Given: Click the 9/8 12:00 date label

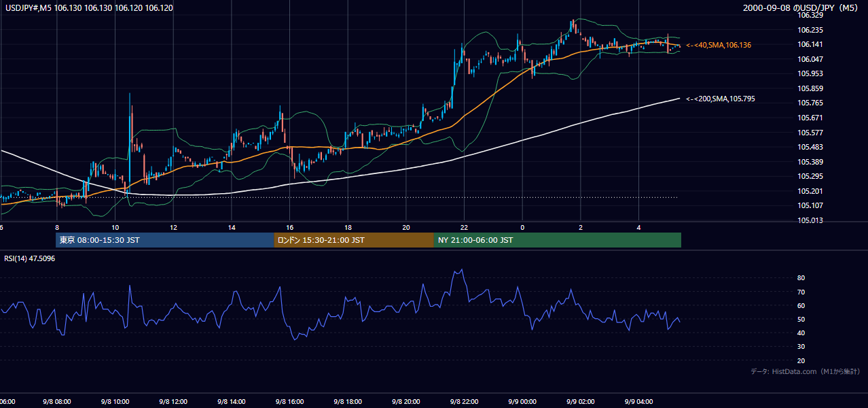Looking at the screenshot, I should coord(173,402).
